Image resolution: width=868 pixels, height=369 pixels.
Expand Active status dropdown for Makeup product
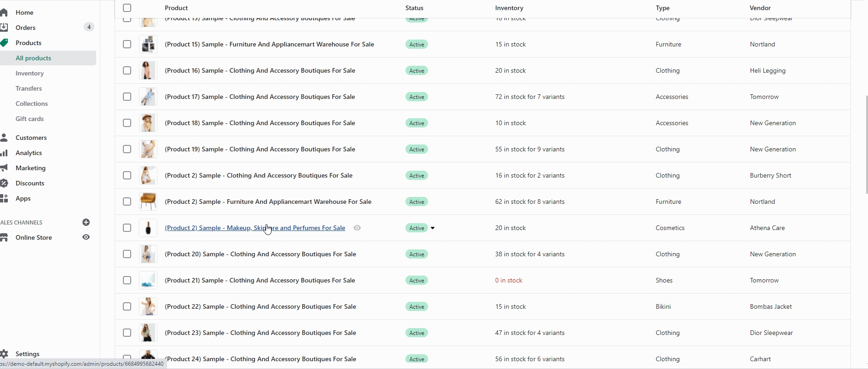[x=433, y=228]
